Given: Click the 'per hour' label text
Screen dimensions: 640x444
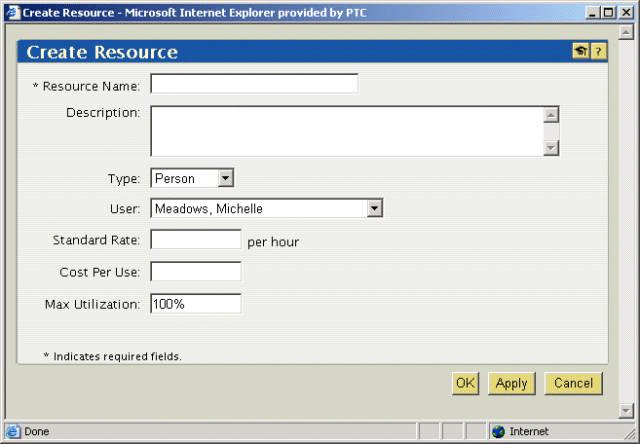Looking at the screenshot, I should tap(273, 242).
